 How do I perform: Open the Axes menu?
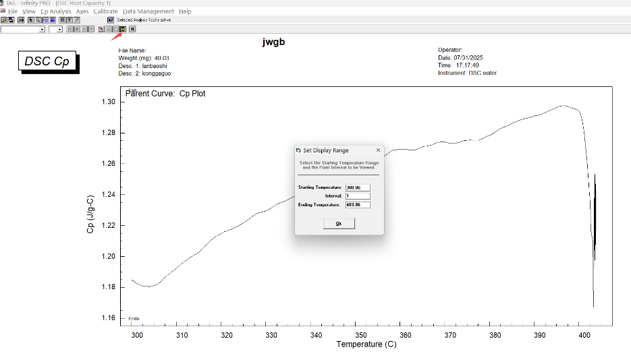point(82,11)
